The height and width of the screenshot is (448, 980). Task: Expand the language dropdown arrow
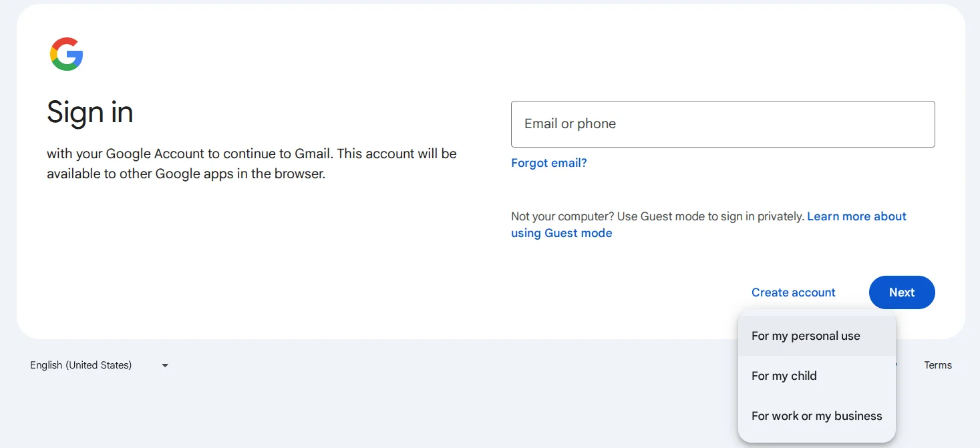(165, 366)
